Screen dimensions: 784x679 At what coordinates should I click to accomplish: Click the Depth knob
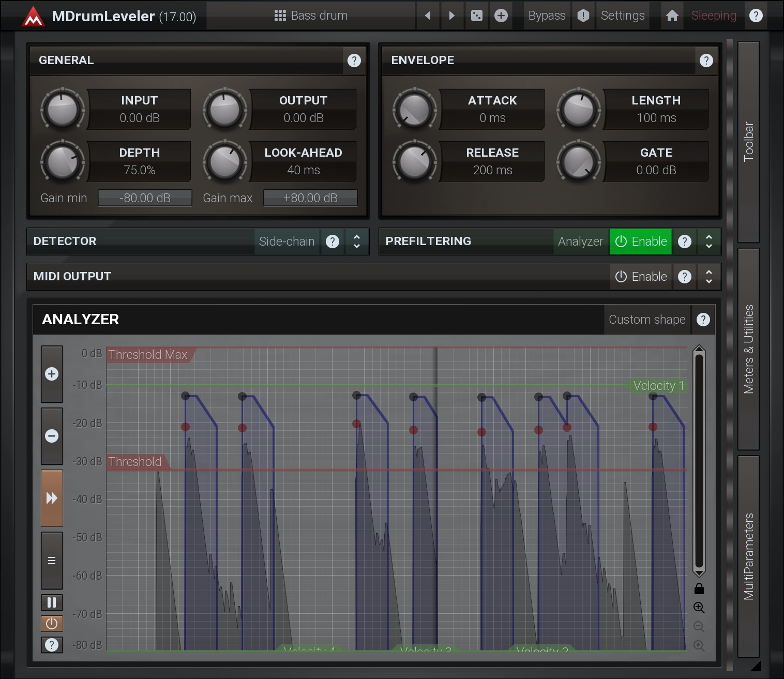(x=62, y=162)
